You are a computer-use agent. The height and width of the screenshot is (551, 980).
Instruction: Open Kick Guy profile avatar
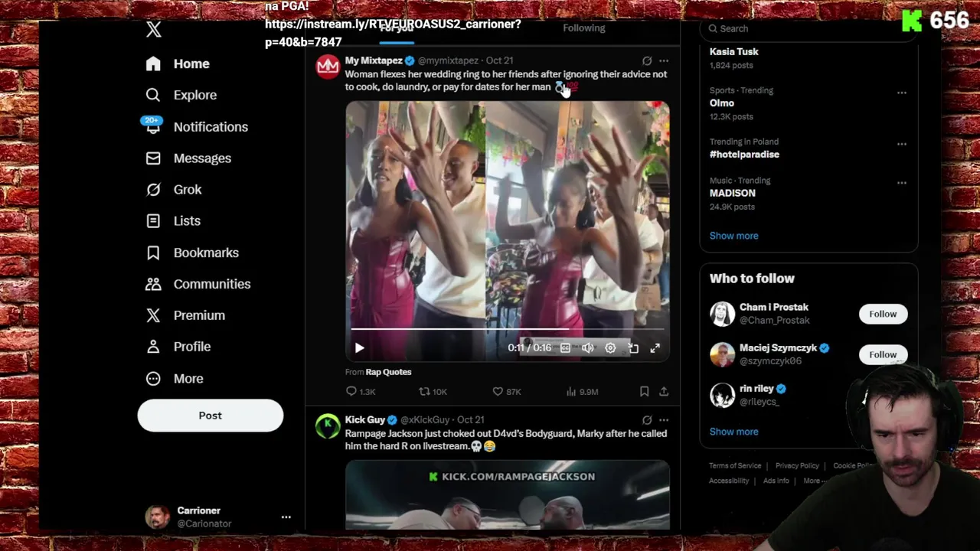pyautogui.click(x=328, y=426)
